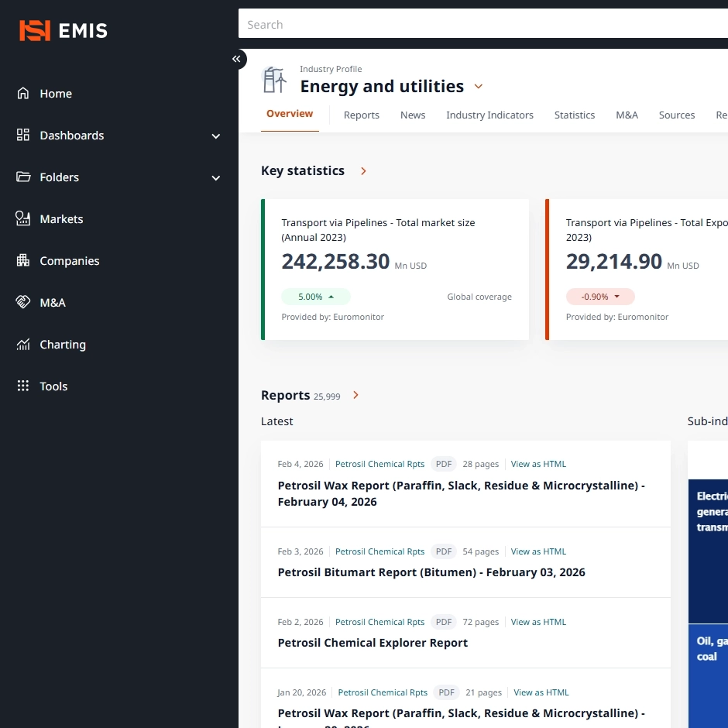Select the M&A handshake icon
This screenshot has width=728, height=728.
pos(23,303)
